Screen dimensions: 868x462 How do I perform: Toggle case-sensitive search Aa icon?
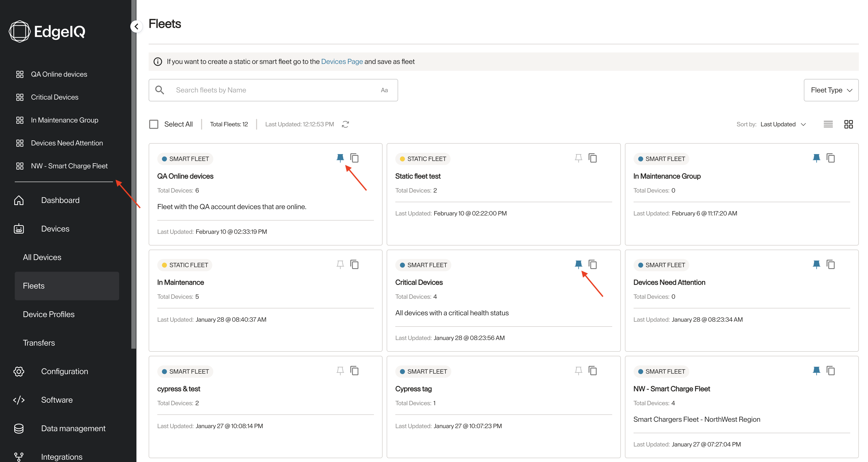[384, 90]
